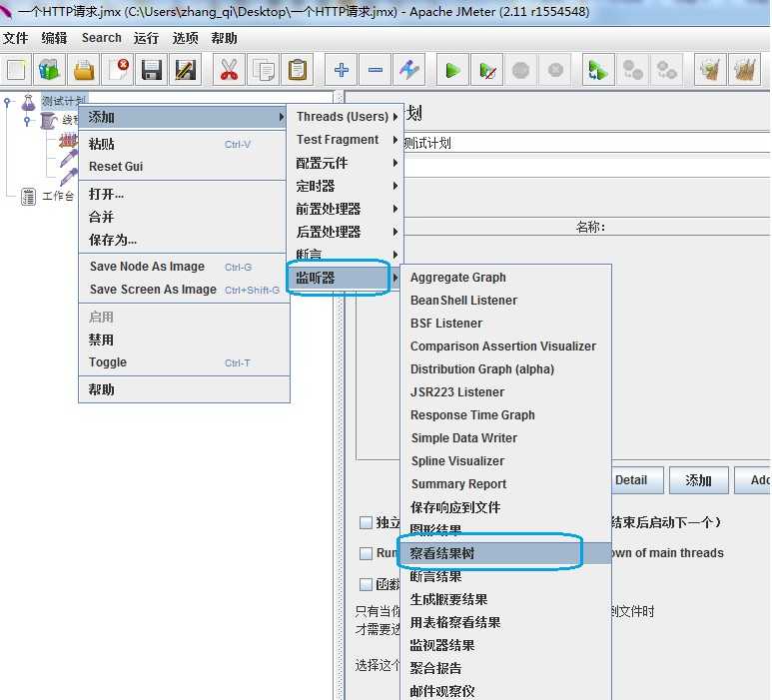Click the Clear results broom icon
The width and height of the screenshot is (772, 700).
pos(710,70)
